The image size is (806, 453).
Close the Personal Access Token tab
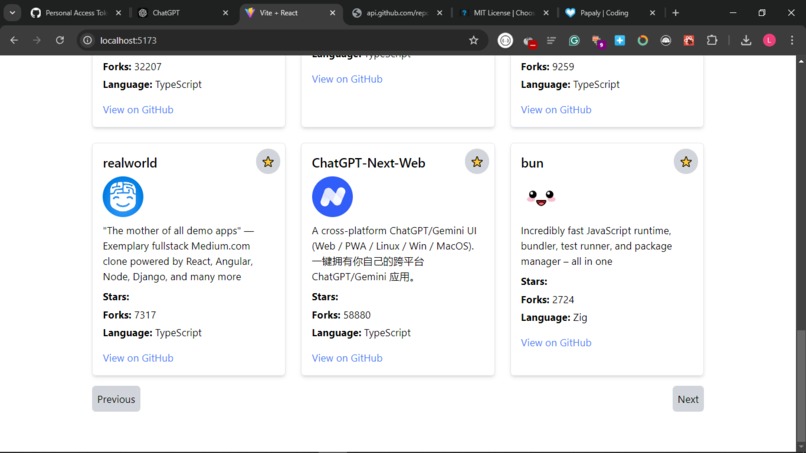(118, 13)
